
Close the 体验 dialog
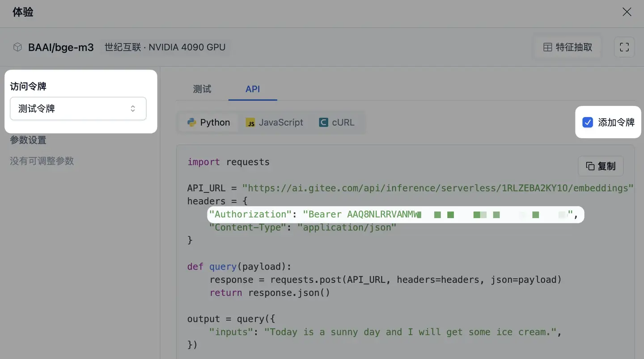[627, 12]
